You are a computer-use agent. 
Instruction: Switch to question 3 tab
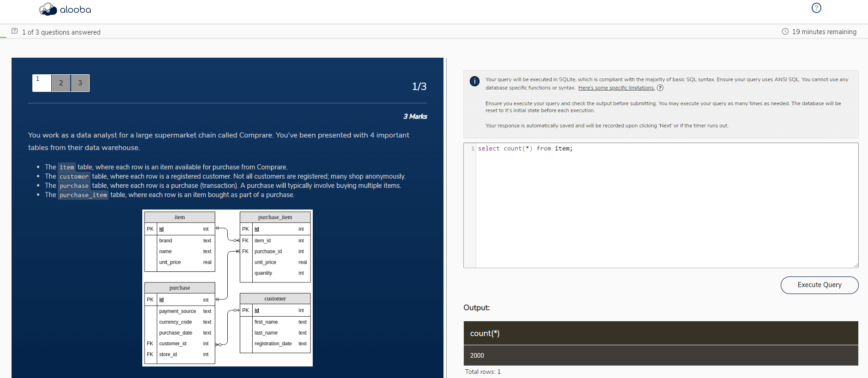click(80, 83)
